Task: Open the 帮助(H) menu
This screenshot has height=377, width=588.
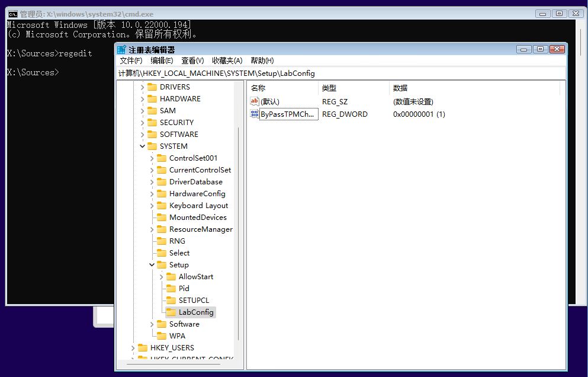Action: (262, 60)
